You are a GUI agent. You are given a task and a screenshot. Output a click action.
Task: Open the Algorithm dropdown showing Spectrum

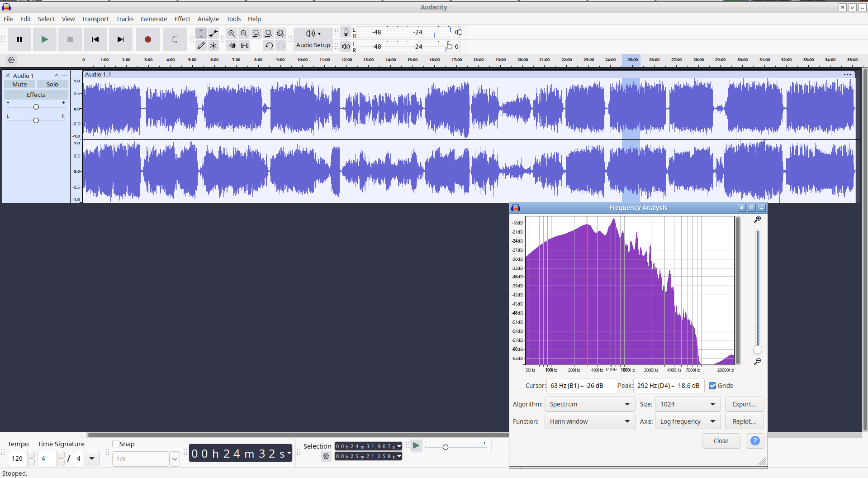point(590,404)
